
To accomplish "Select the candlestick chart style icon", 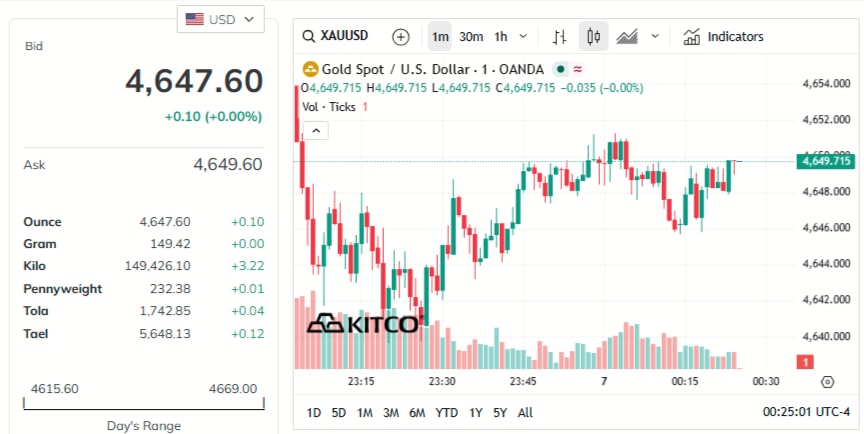I will (593, 37).
